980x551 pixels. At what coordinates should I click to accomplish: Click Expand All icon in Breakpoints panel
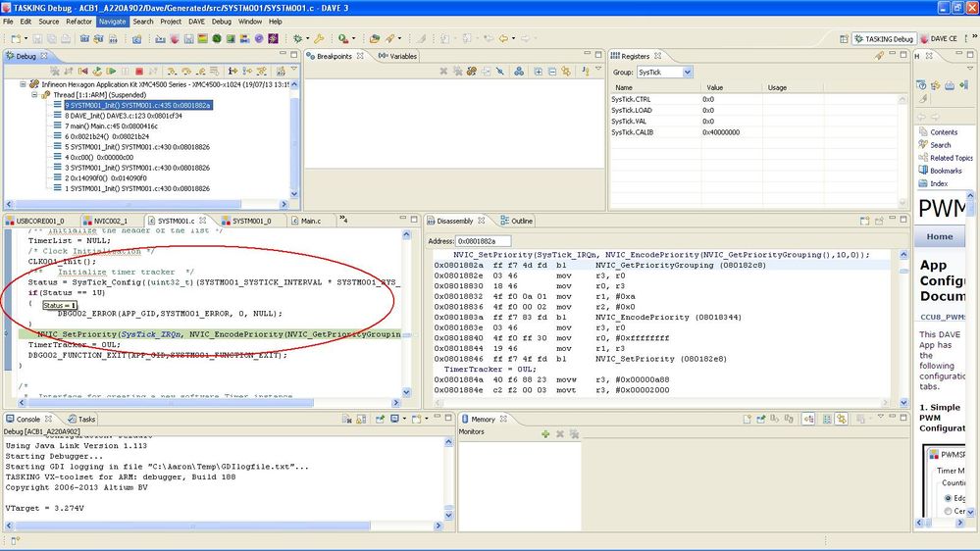click(x=539, y=72)
